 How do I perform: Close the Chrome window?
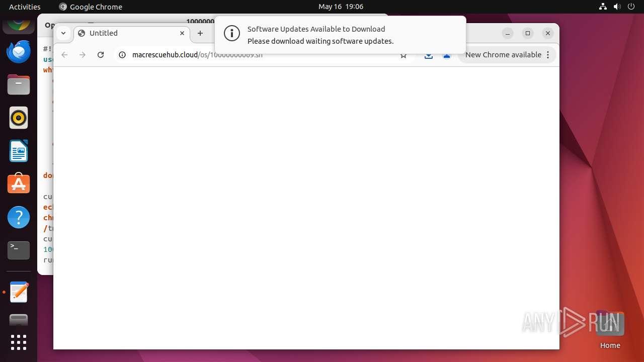click(548, 33)
